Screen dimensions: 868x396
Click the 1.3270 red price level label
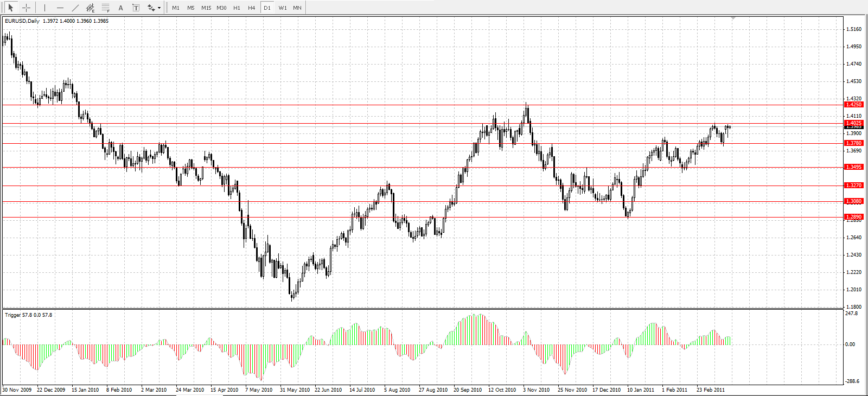pyautogui.click(x=854, y=186)
